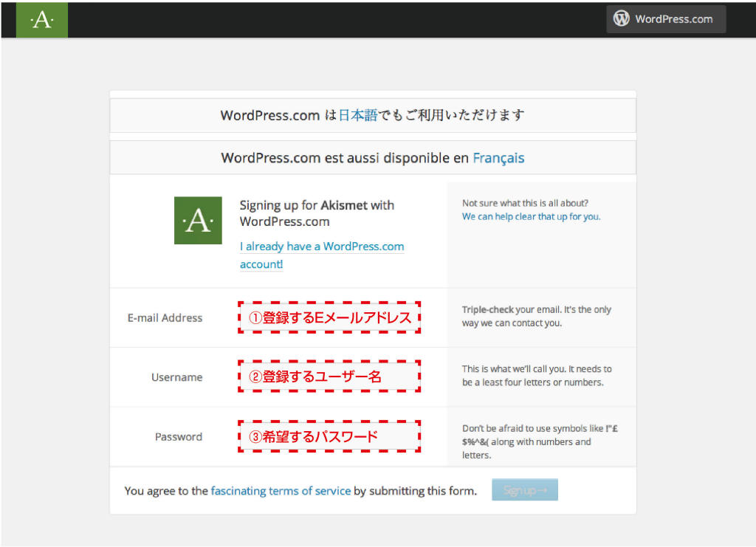
Task: Switch language via the 日本語 link
Action: click(x=358, y=115)
